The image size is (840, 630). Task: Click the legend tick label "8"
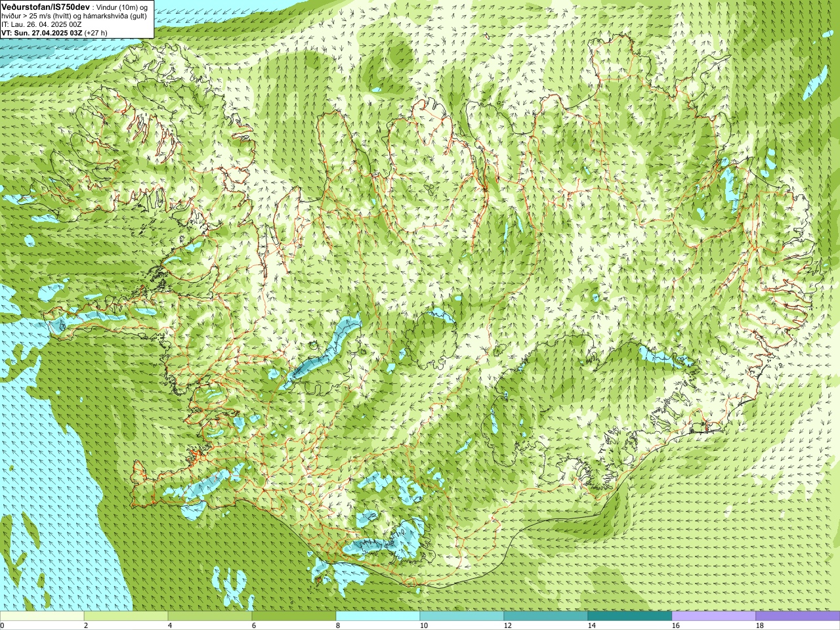point(338,625)
